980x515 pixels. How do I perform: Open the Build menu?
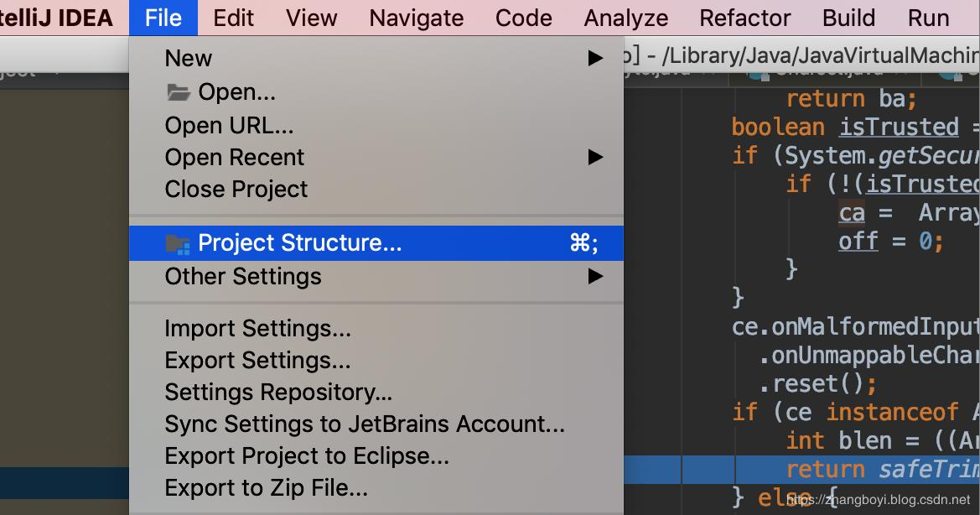[x=848, y=18]
